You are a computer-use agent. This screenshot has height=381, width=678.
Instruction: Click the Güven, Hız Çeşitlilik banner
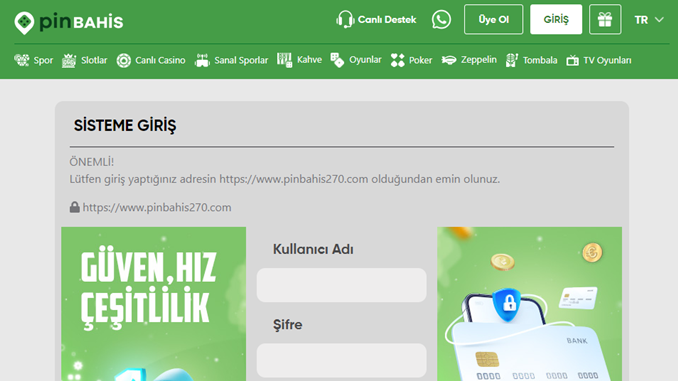(x=154, y=304)
